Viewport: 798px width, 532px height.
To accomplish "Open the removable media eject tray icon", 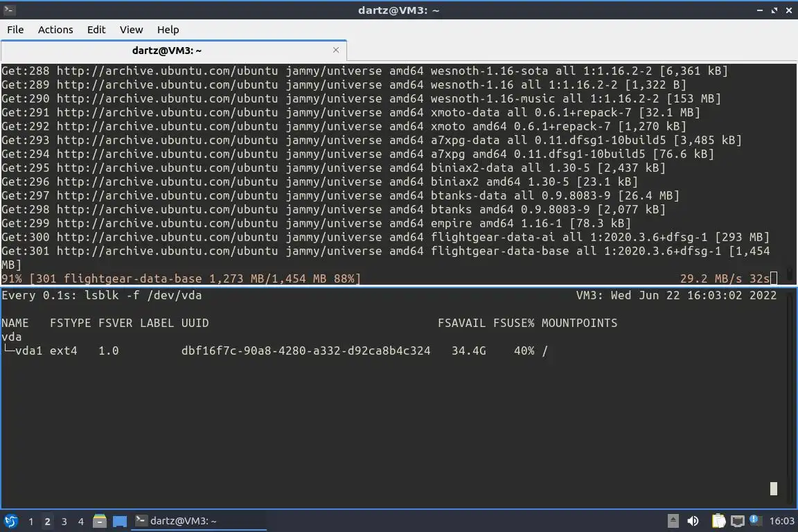I will (x=673, y=521).
